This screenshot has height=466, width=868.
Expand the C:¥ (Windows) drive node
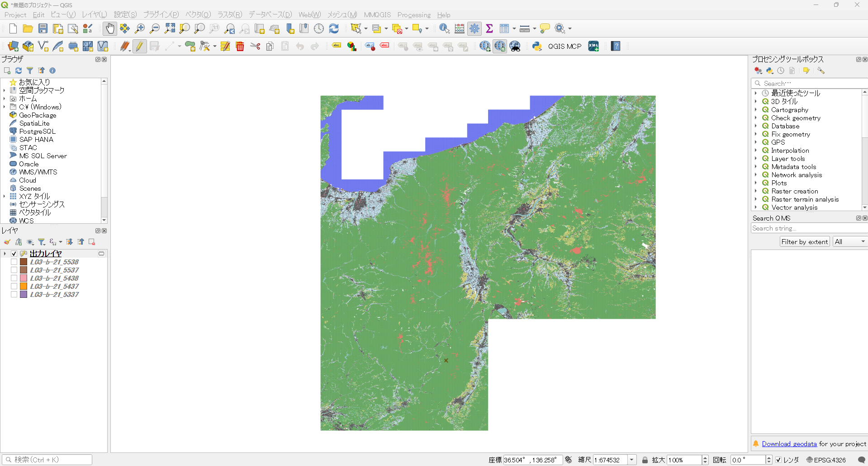point(5,107)
